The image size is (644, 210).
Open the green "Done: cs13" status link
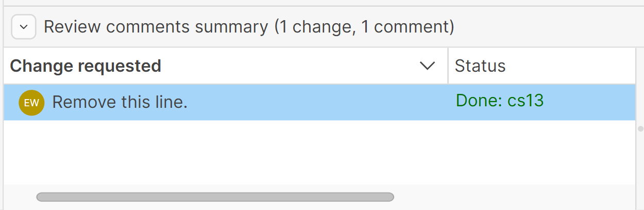[x=500, y=101]
